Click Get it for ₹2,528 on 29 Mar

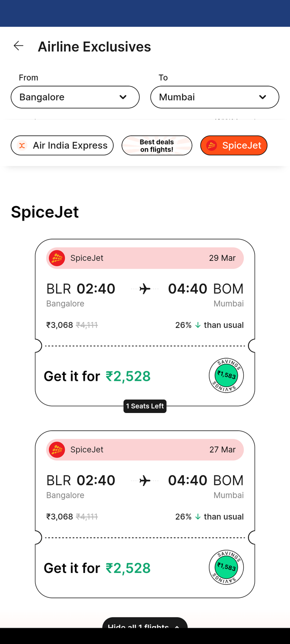pyautogui.click(x=97, y=376)
